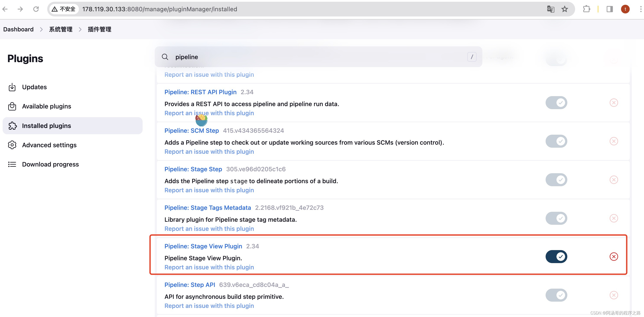The width and height of the screenshot is (644, 317).
Task: Uninstall Pipeline: Stage View Plugin via red X
Action: pyautogui.click(x=614, y=257)
